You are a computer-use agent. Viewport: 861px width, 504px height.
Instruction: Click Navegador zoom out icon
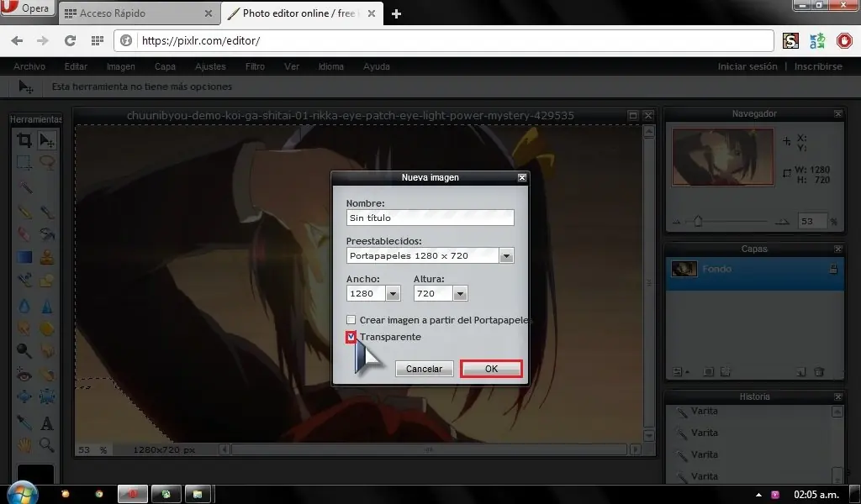(677, 222)
